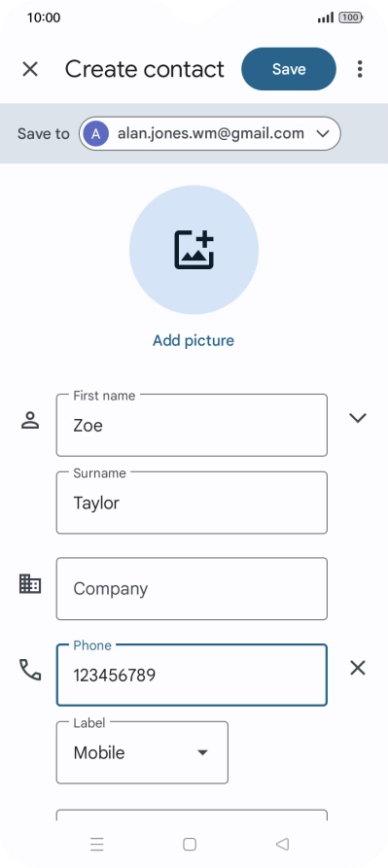
Task: Focus the First name field with Zoe
Action: click(x=192, y=425)
